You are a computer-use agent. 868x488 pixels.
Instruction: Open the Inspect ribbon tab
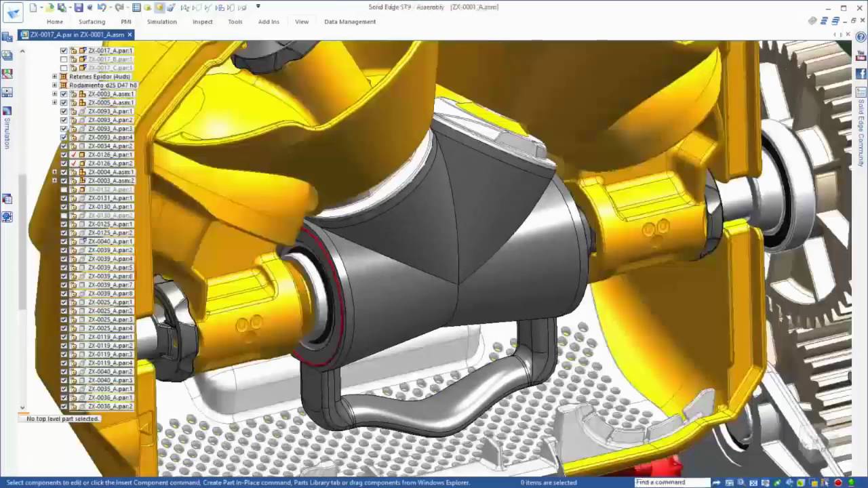202,22
